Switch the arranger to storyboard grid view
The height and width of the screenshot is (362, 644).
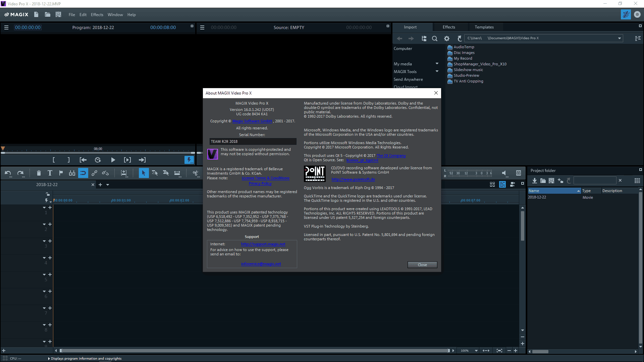tap(492, 184)
